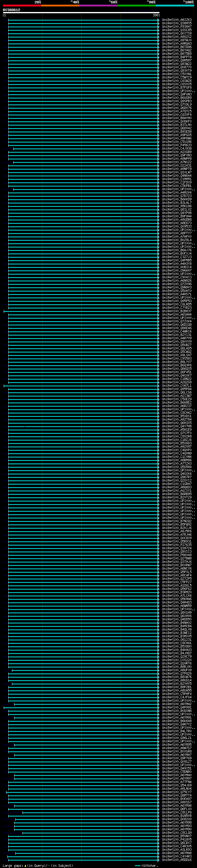Select label UniRef100_B3TLM0
The image size is (197, 868).
(x=177, y=125)
